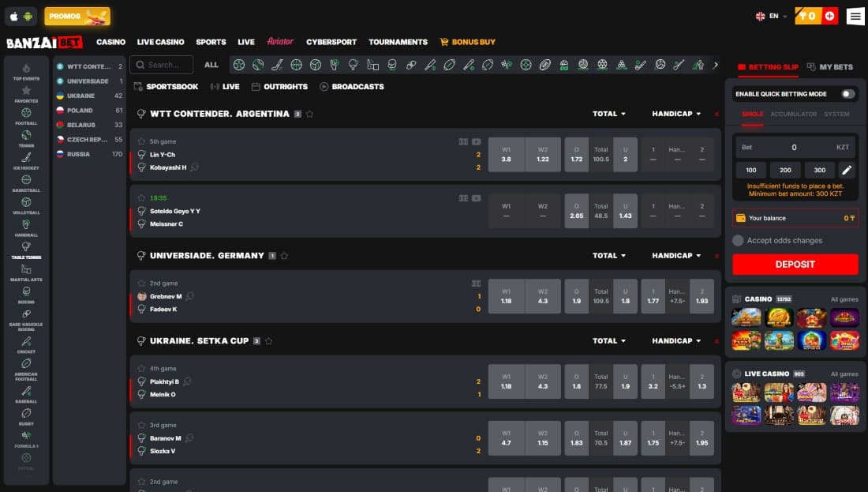Select Basketball in the sports sidebar

[x=26, y=183]
